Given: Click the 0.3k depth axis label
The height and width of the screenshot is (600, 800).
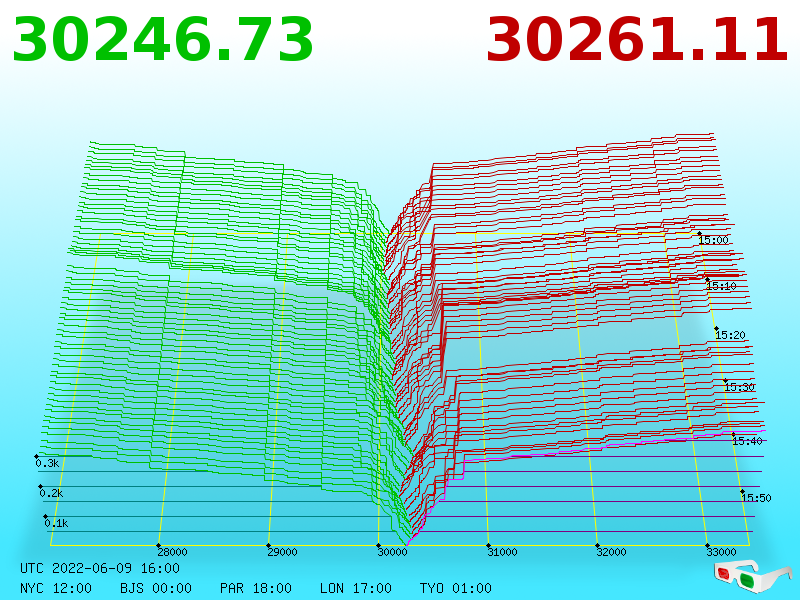Looking at the screenshot, I should pos(47,463).
